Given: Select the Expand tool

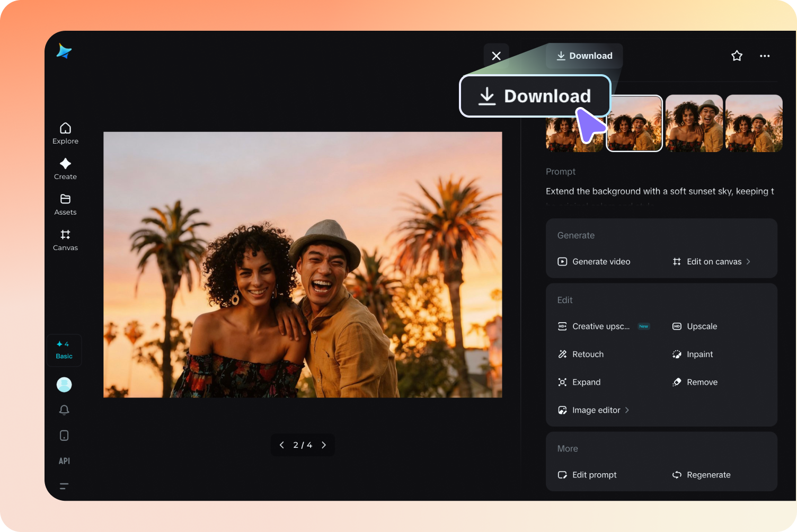Looking at the screenshot, I should 586,382.
